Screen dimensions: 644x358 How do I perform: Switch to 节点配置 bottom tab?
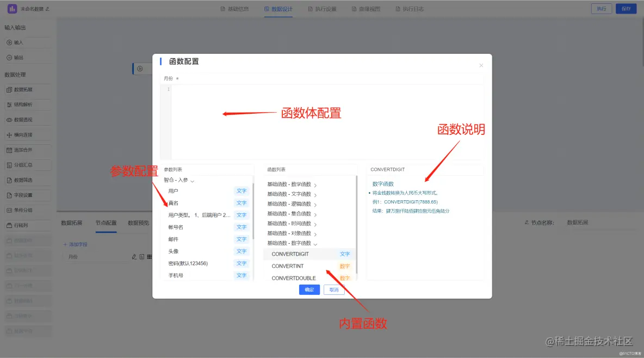pyautogui.click(x=106, y=223)
